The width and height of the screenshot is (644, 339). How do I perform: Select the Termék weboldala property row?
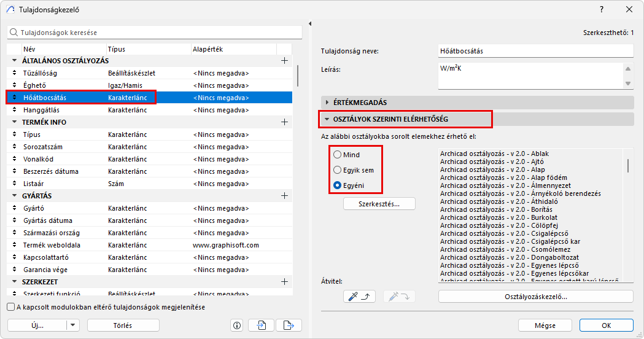tap(149, 245)
